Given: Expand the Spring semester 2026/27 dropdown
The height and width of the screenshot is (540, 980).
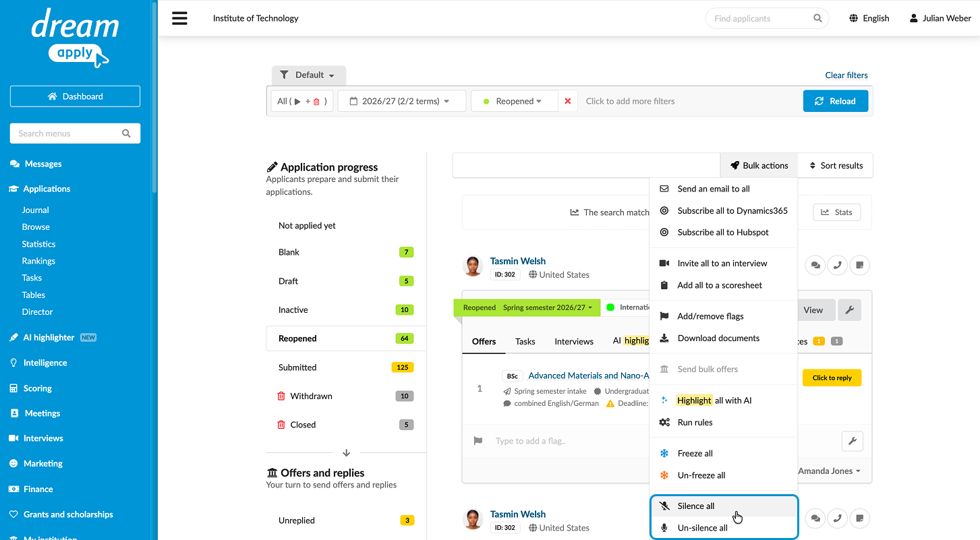Looking at the screenshot, I should pyautogui.click(x=548, y=307).
